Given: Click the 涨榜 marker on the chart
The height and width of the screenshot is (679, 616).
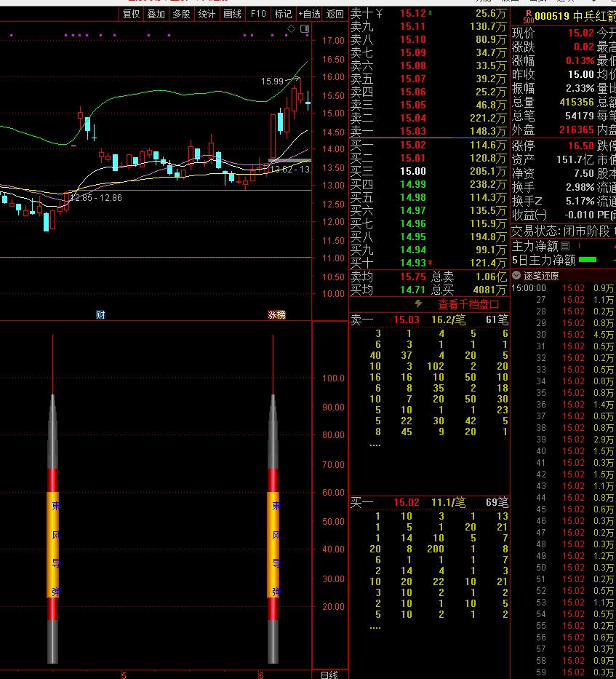Looking at the screenshot, I should (x=276, y=315).
